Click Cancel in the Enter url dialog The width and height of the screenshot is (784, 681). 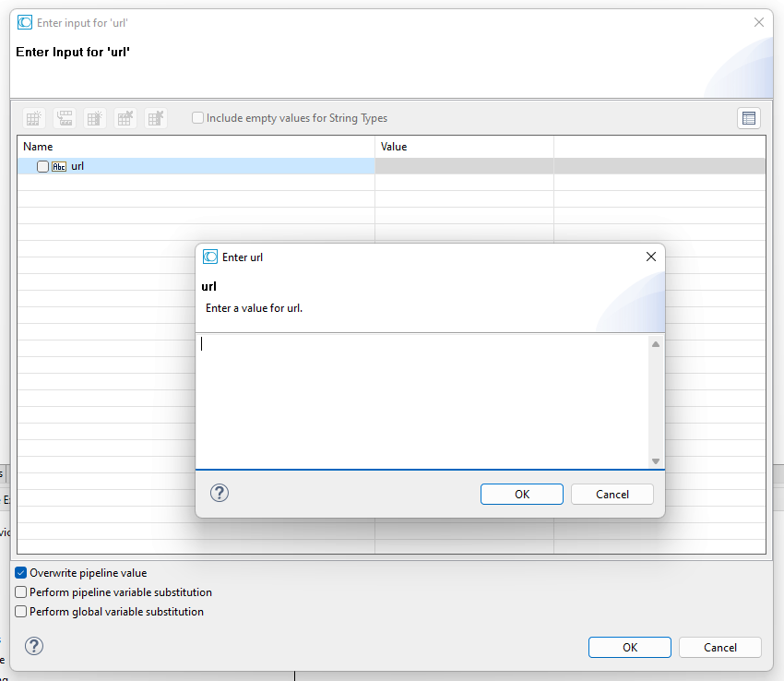click(x=612, y=494)
